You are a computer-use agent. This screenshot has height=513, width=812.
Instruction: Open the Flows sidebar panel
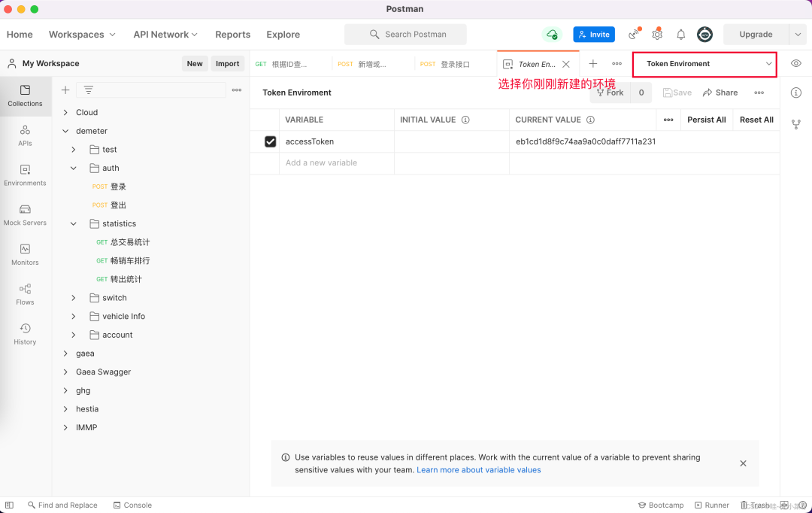[25, 294]
